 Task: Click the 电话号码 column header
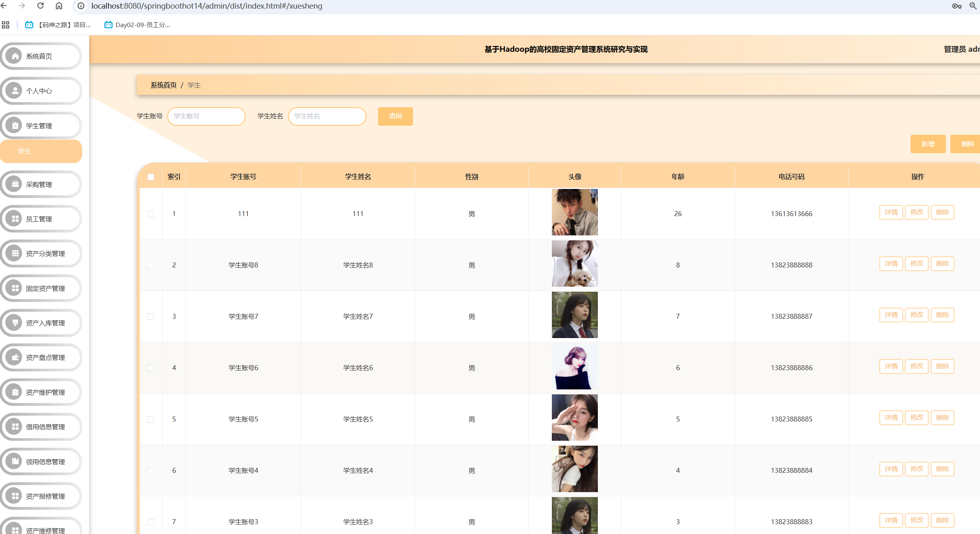[x=791, y=177]
